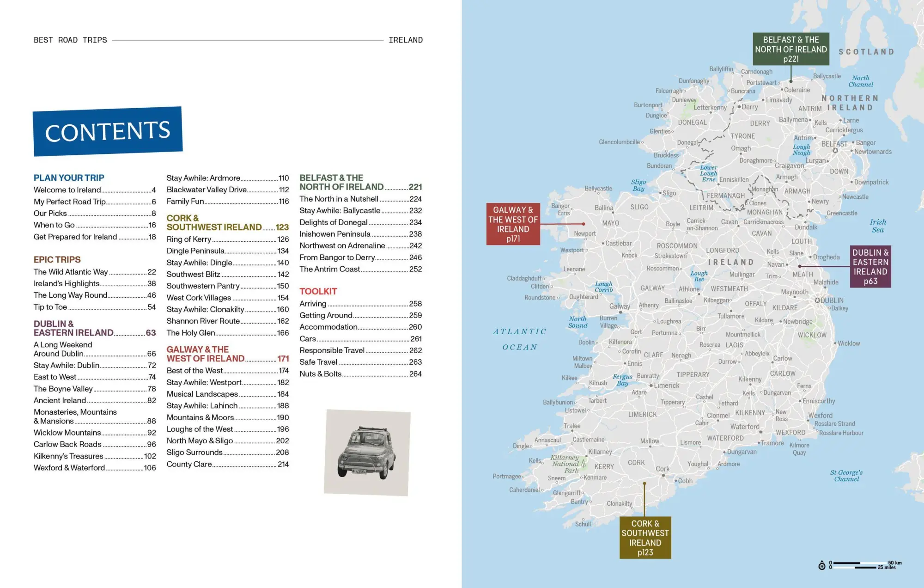The width and height of the screenshot is (924, 588).
Task: Select 'My Perfect Road Trip' entry
Action: pyautogui.click(x=95, y=202)
